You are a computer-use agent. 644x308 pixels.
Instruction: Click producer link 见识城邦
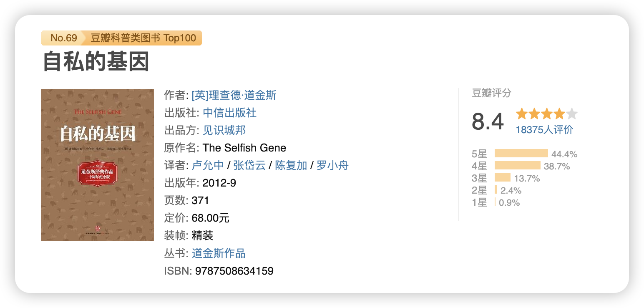coord(224,130)
